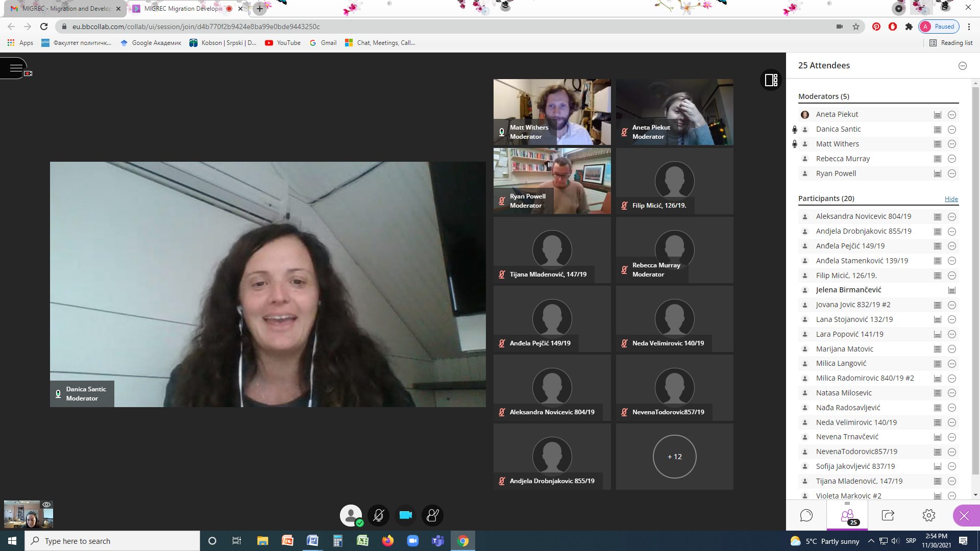Click the attendees list scrollbar

[x=975, y=281]
